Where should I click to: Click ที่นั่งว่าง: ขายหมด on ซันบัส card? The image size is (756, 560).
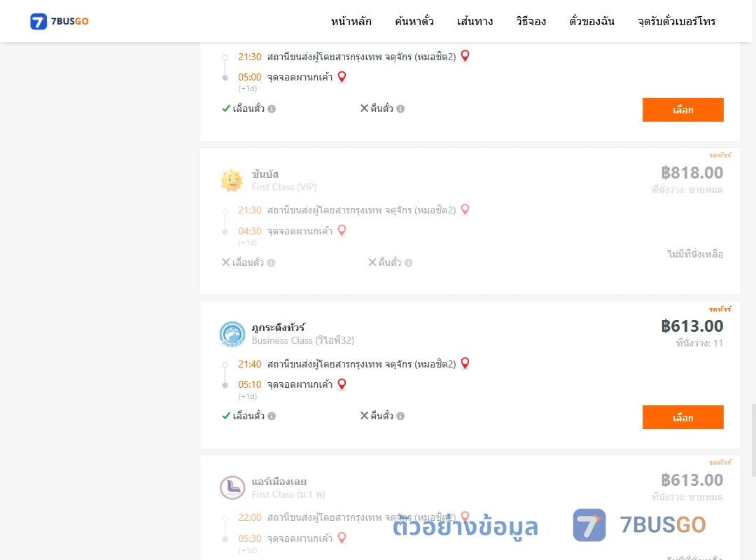(687, 190)
